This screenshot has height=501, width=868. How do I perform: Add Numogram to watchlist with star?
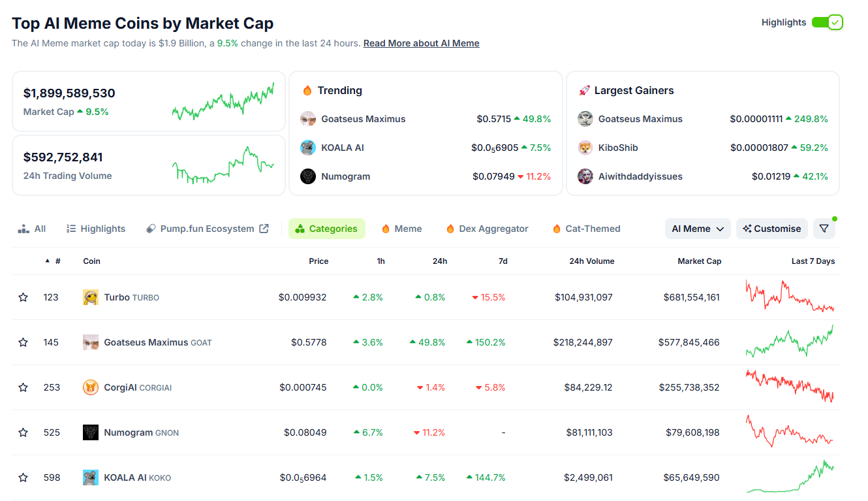click(x=23, y=432)
